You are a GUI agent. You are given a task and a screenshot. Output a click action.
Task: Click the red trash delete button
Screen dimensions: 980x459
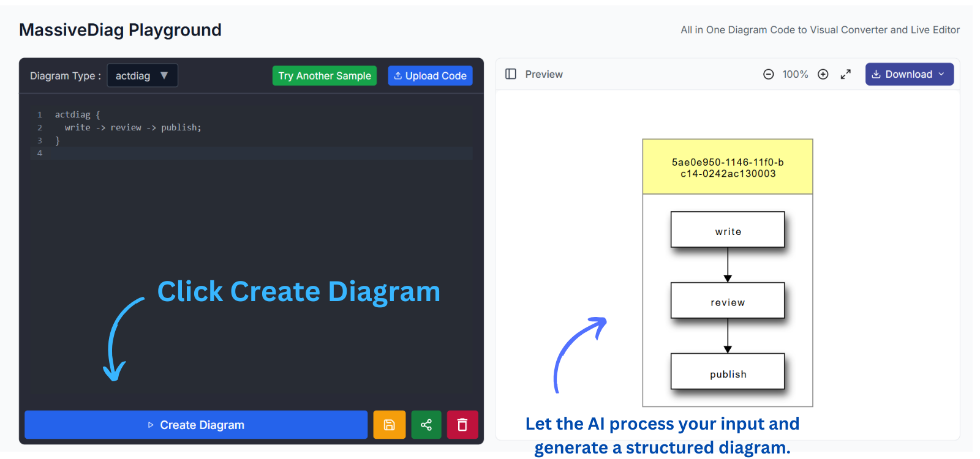click(x=462, y=425)
